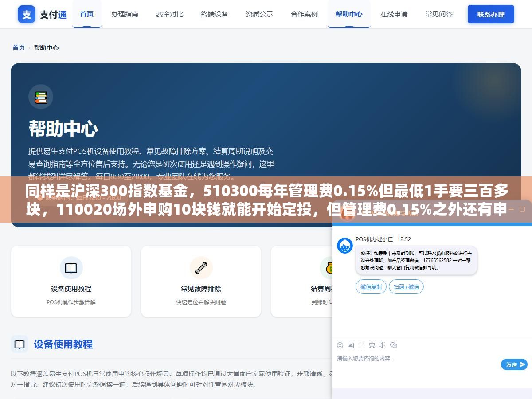Open the emoji picker in chat toolbar
This screenshot has width=532, height=399.
pyautogui.click(x=340, y=345)
